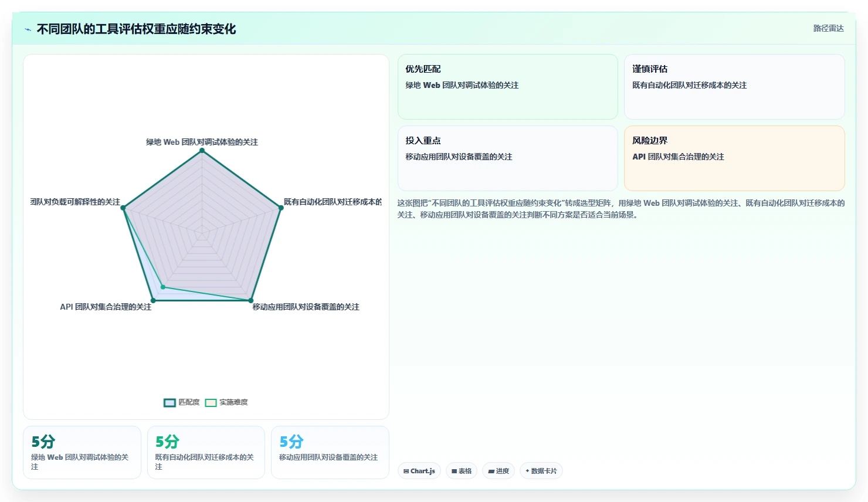Click the description paragraph starting 这张图把
868x502 pixels.
tap(621, 209)
